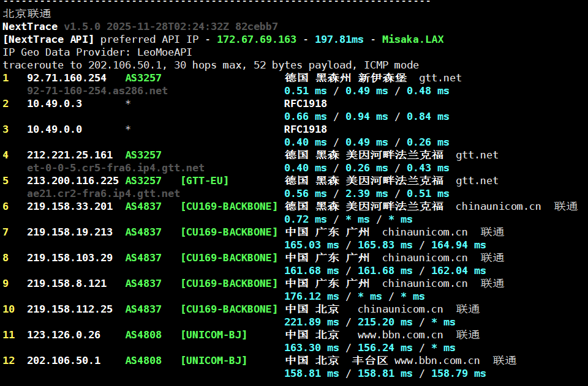The height and width of the screenshot is (386, 588).
Task: Click the 北京联通 header text
Action: (x=27, y=13)
